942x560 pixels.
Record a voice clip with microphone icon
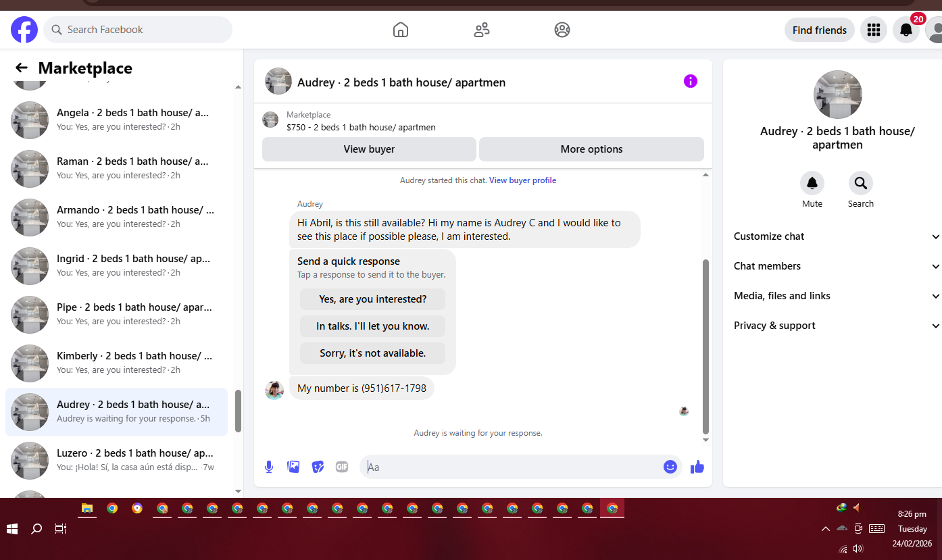[269, 467]
